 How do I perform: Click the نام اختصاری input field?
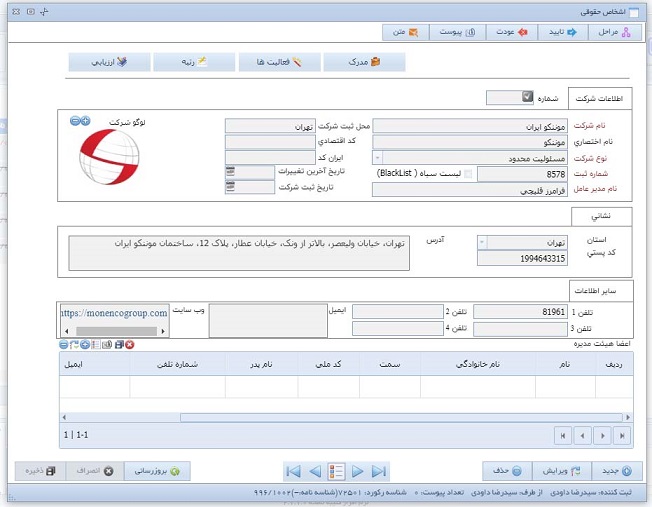(x=470, y=142)
